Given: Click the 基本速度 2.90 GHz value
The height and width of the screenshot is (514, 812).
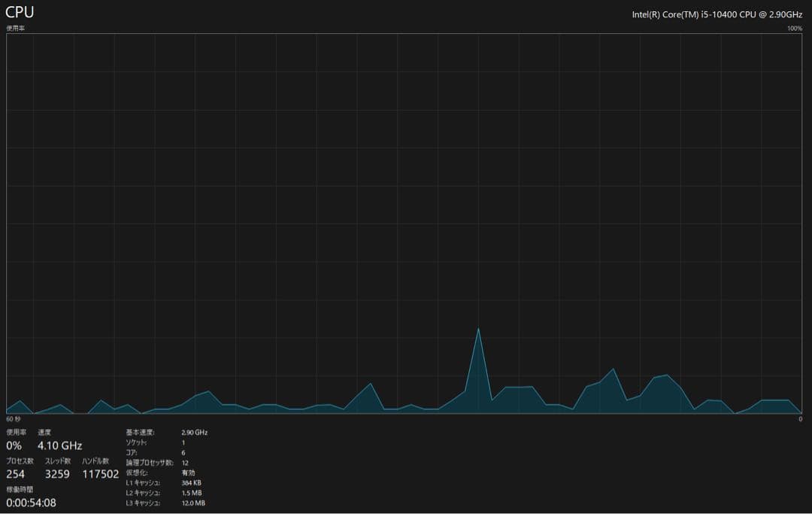Looking at the screenshot, I should 194,433.
